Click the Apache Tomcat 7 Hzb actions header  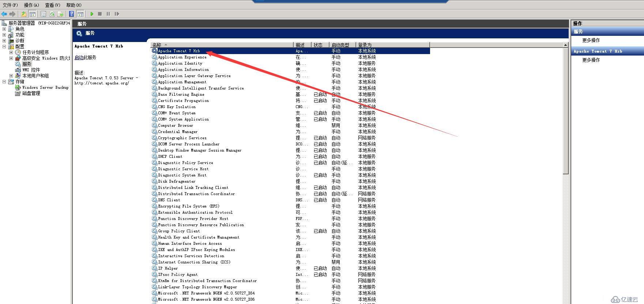607,51
